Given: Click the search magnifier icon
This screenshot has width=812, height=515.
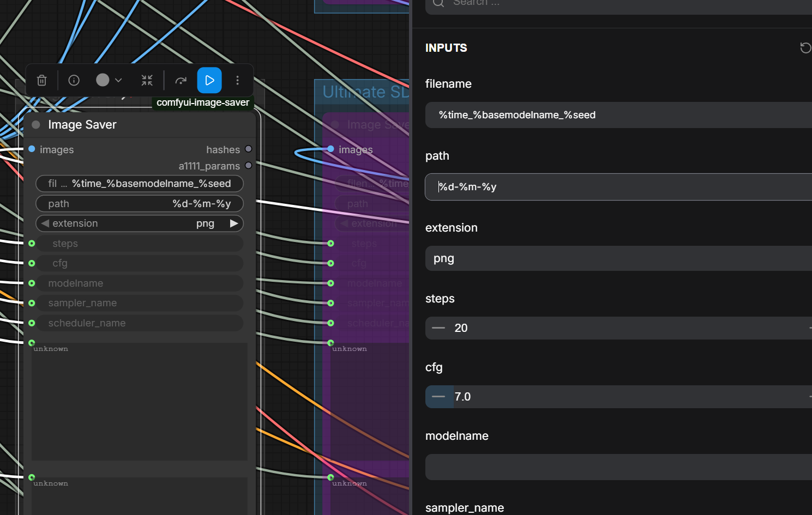Looking at the screenshot, I should click(x=438, y=3).
